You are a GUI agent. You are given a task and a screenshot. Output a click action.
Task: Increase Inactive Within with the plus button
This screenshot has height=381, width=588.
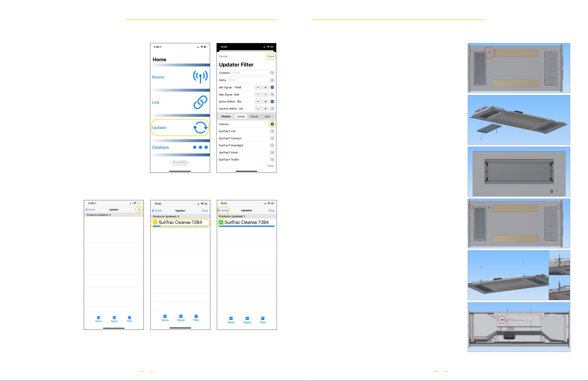point(265,109)
